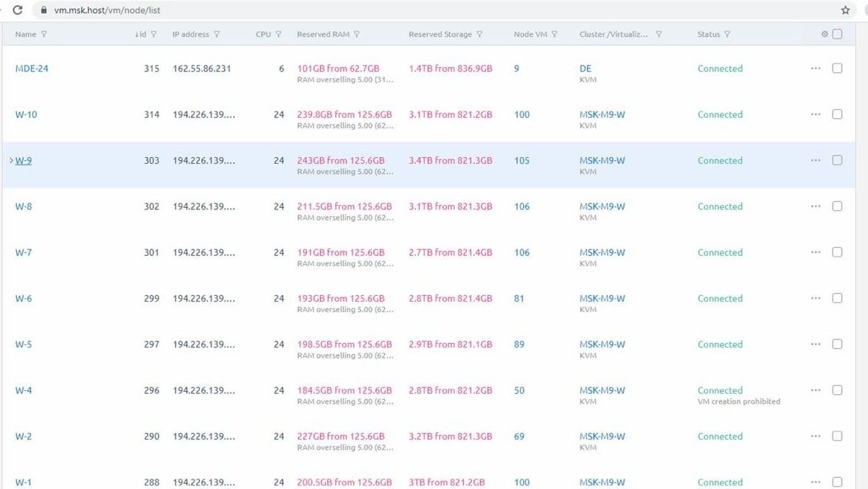Open three-dot actions menu for W-10
This screenshot has width=868, height=489.
pos(815,114)
